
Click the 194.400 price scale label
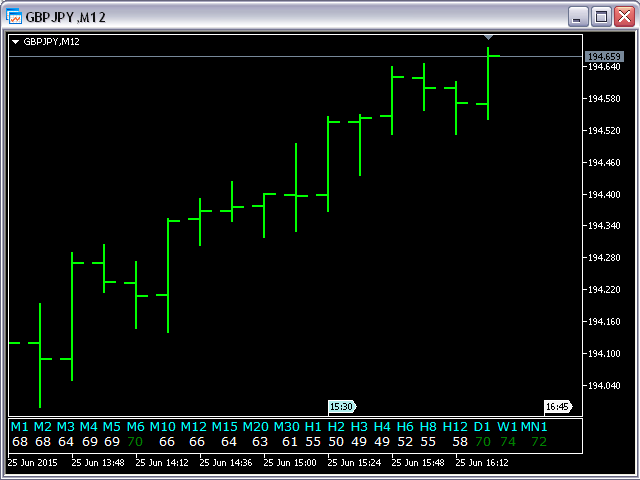point(604,195)
